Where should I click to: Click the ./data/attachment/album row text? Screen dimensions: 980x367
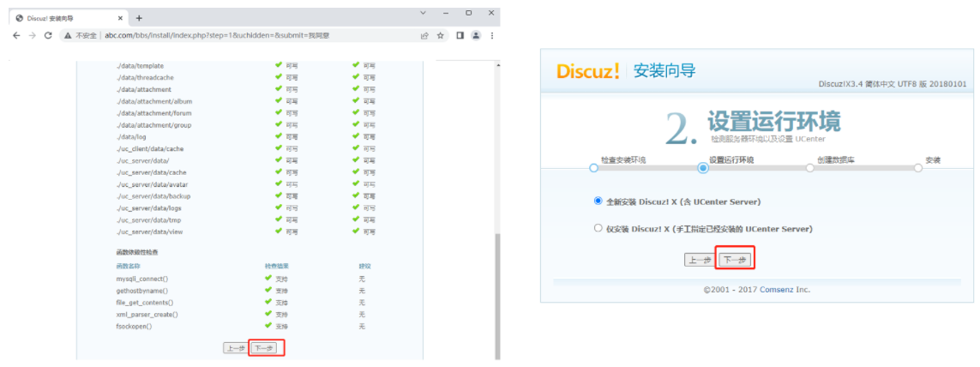click(153, 101)
